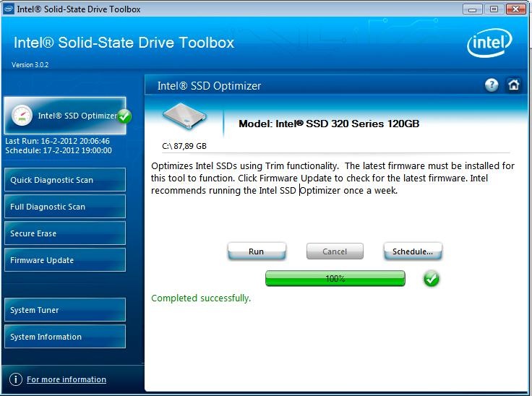The width and height of the screenshot is (532, 396).
Task: Click the 100% green progress bar
Action: [335, 279]
